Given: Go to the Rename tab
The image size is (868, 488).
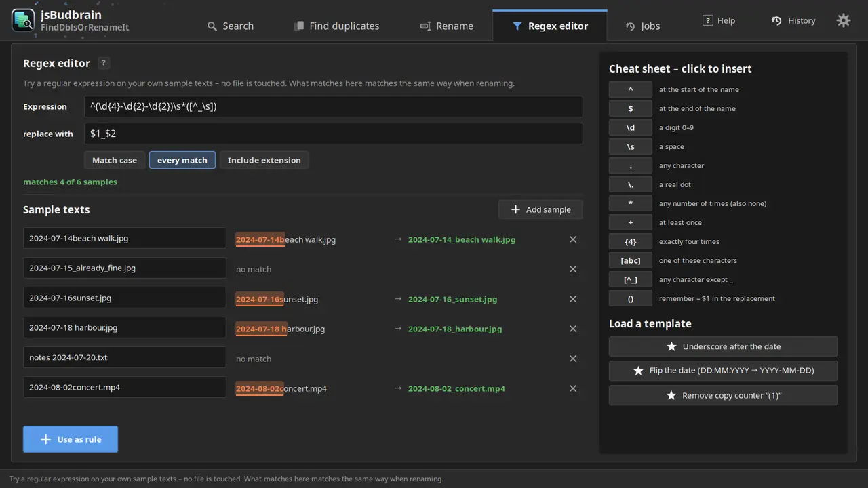Looking at the screenshot, I should point(447,26).
